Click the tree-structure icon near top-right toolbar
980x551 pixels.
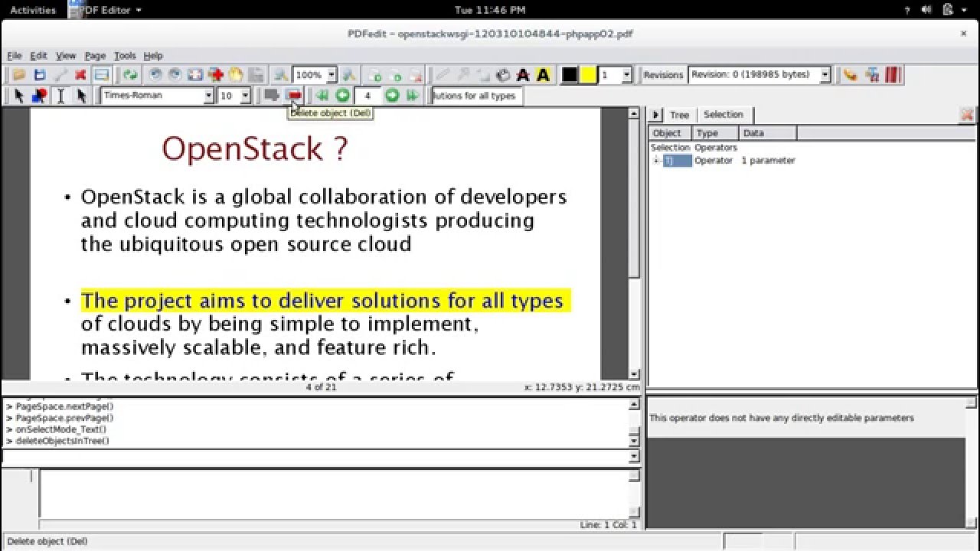[871, 75]
